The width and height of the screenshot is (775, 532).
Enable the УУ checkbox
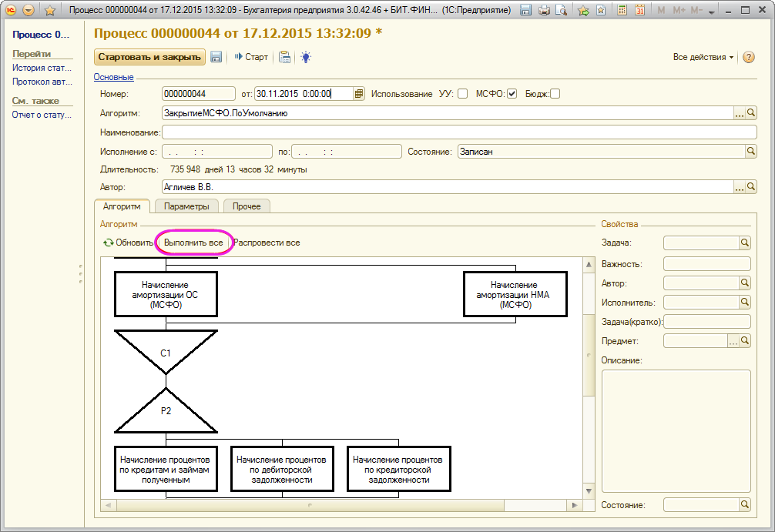tap(462, 94)
